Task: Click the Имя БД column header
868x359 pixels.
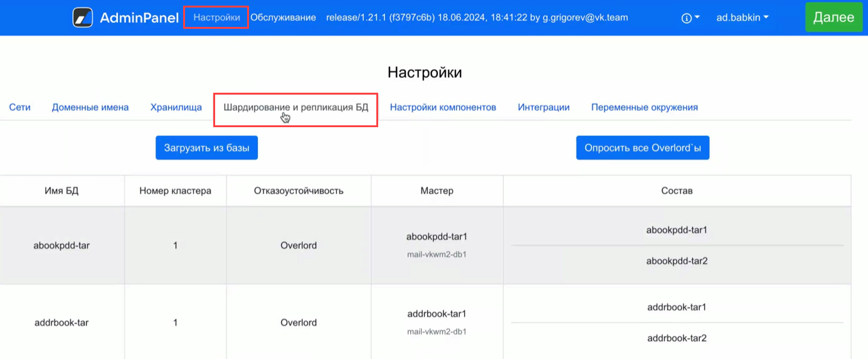Action: coord(61,190)
